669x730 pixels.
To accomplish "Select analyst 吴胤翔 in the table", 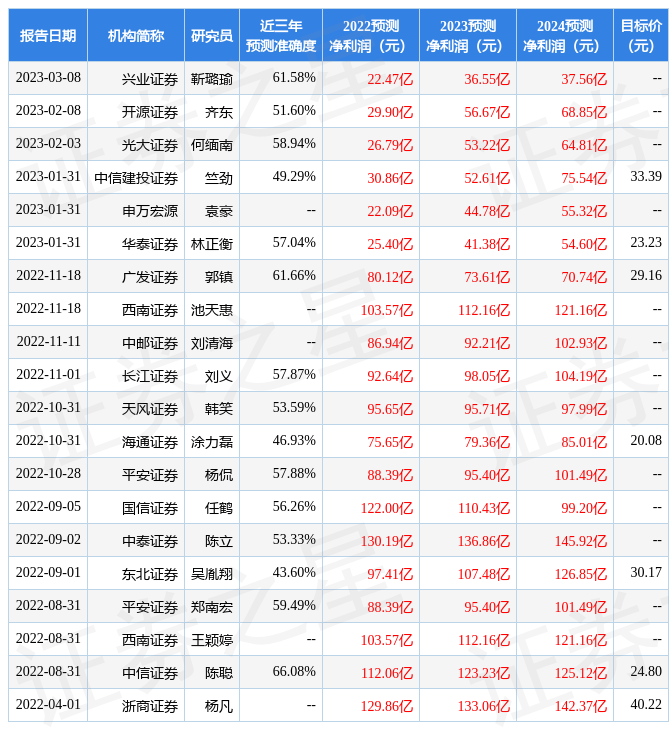I will [x=212, y=573].
